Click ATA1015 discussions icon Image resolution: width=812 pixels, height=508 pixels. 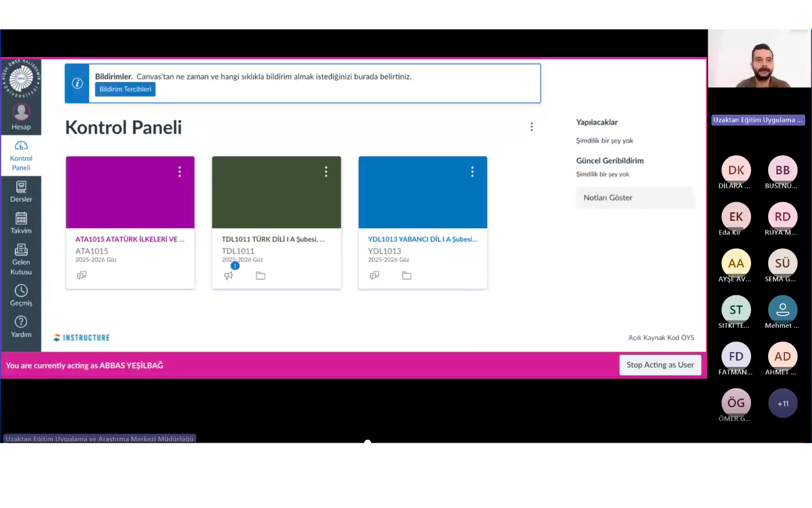pyautogui.click(x=82, y=275)
